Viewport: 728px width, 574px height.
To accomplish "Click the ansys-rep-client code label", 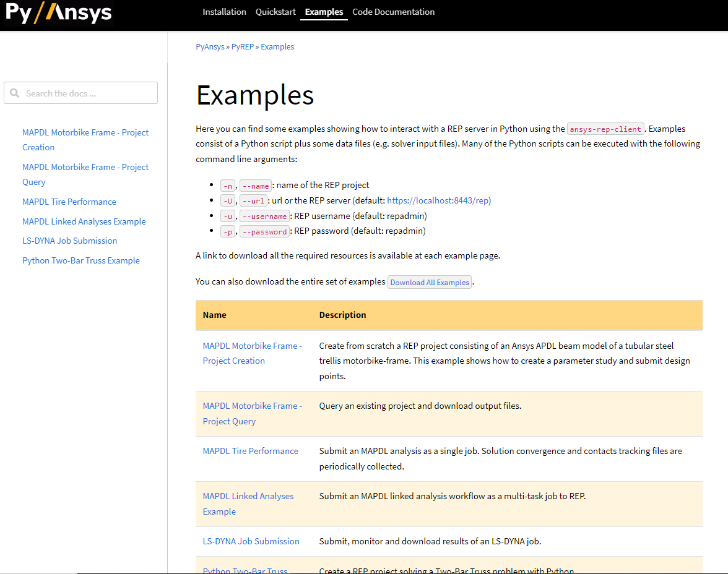I will pos(605,129).
